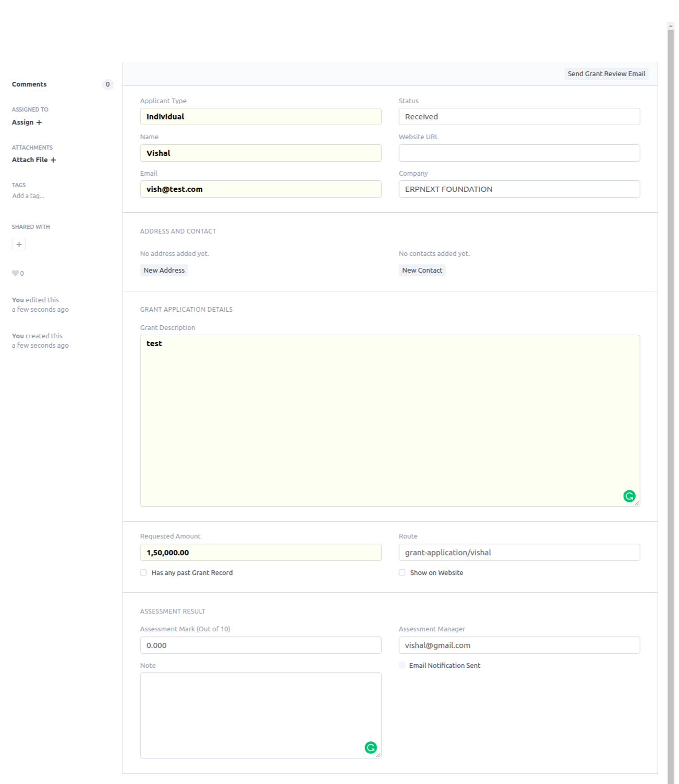This screenshot has height=784, width=679.
Task: Click the Shared With plus button
Action: point(19,244)
